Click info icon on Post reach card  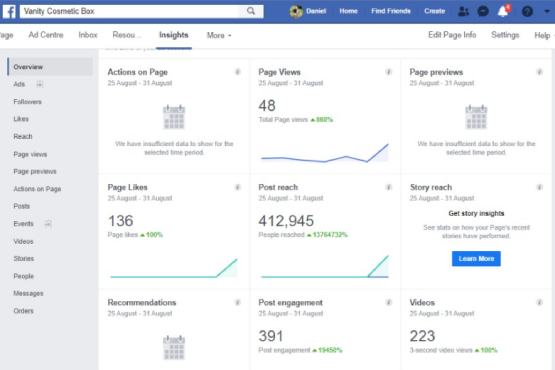point(388,187)
